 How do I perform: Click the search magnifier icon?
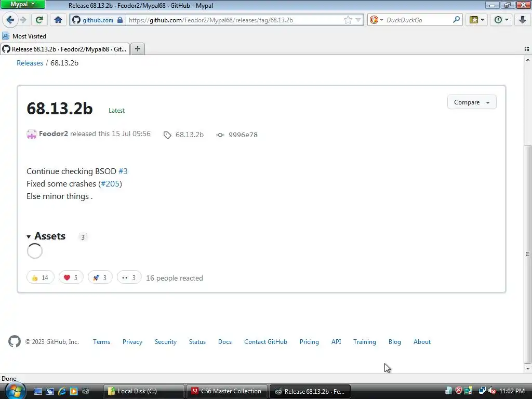coord(456,20)
